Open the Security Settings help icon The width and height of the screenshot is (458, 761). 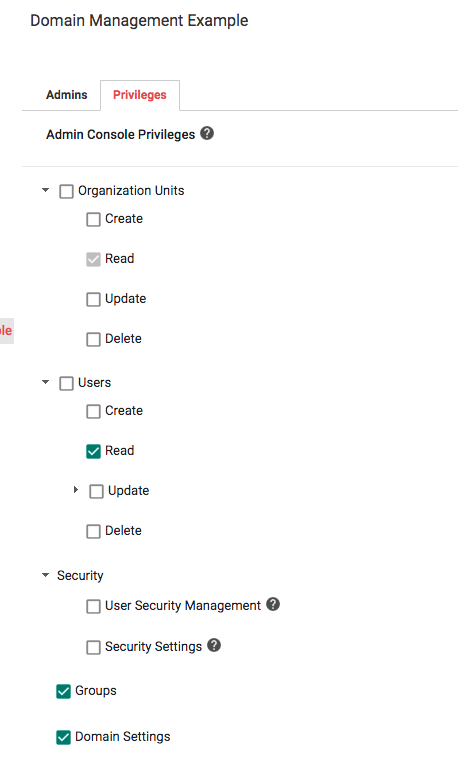click(214, 645)
